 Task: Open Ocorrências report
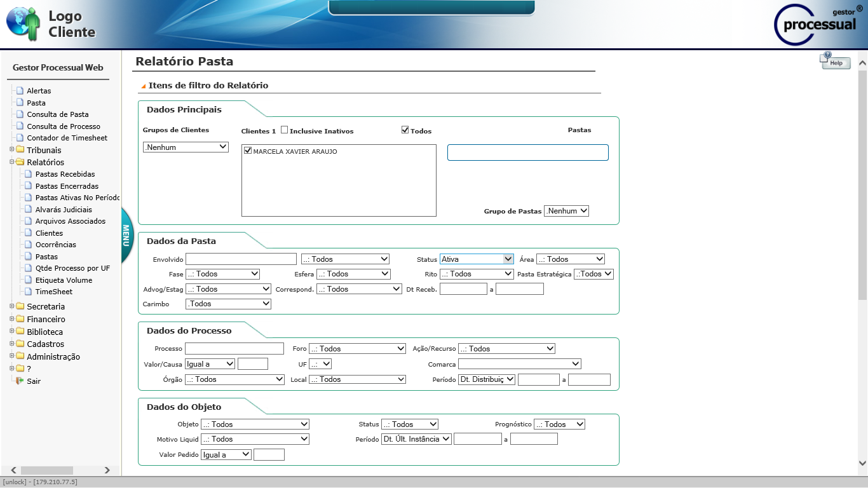pyautogui.click(x=56, y=245)
